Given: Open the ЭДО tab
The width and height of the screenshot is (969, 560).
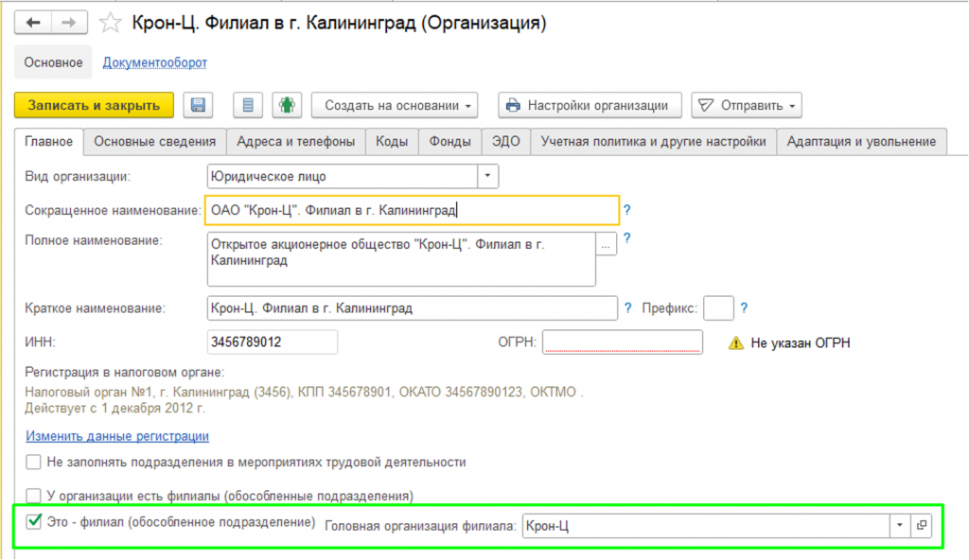Looking at the screenshot, I should tap(506, 142).
